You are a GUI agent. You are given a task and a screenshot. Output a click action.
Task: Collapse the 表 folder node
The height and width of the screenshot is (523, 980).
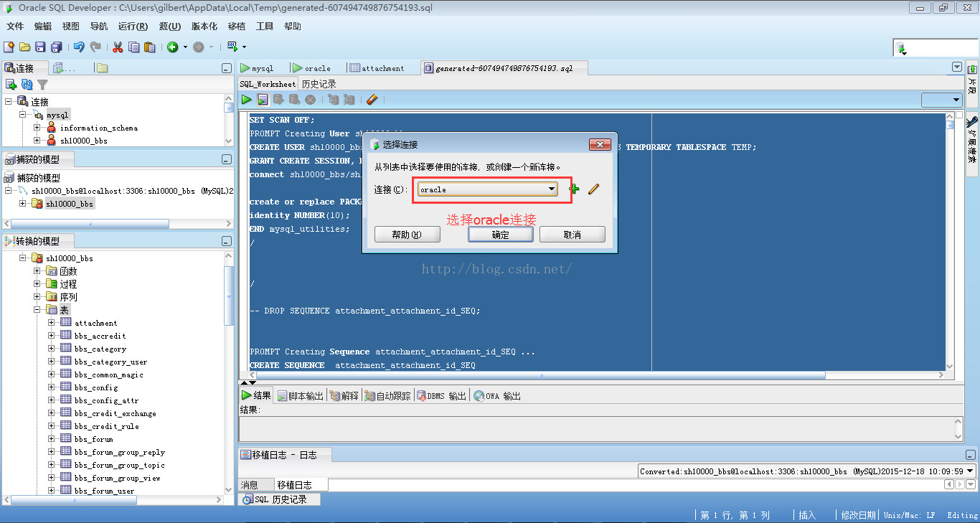(x=37, y=310)
